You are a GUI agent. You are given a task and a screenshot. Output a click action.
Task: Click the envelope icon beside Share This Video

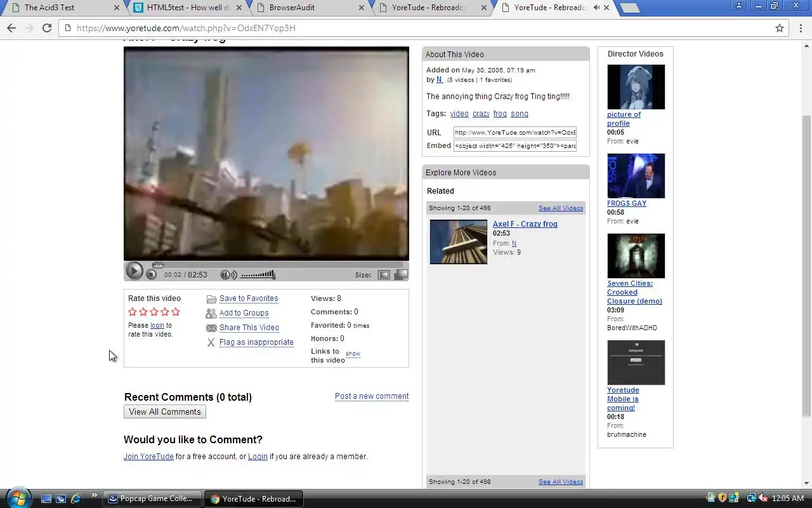click(211, 328)
